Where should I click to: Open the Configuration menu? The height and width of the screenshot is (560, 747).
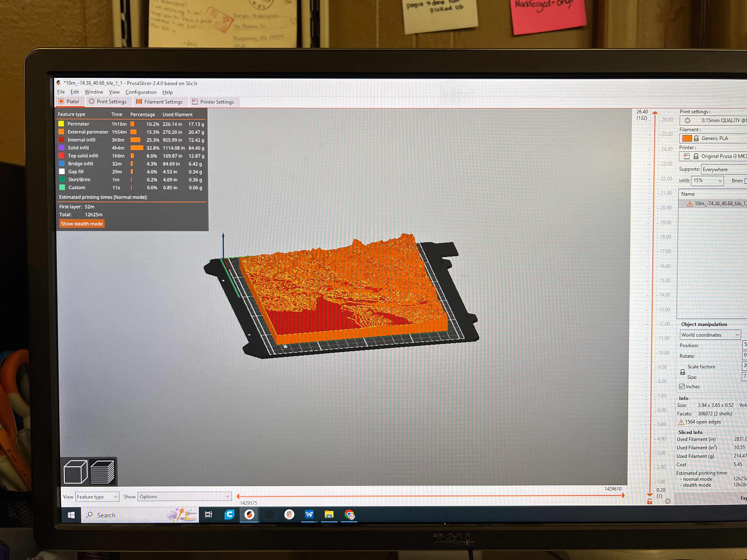tap(141, 92)
